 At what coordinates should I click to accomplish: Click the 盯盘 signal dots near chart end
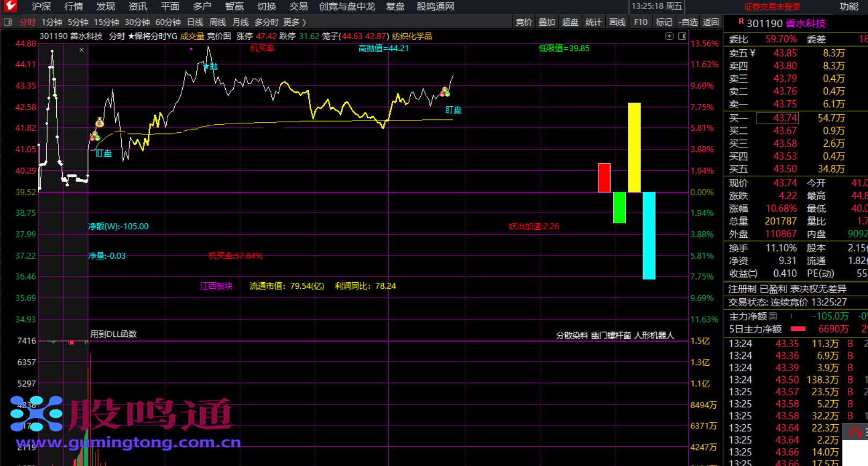(445, 92)
